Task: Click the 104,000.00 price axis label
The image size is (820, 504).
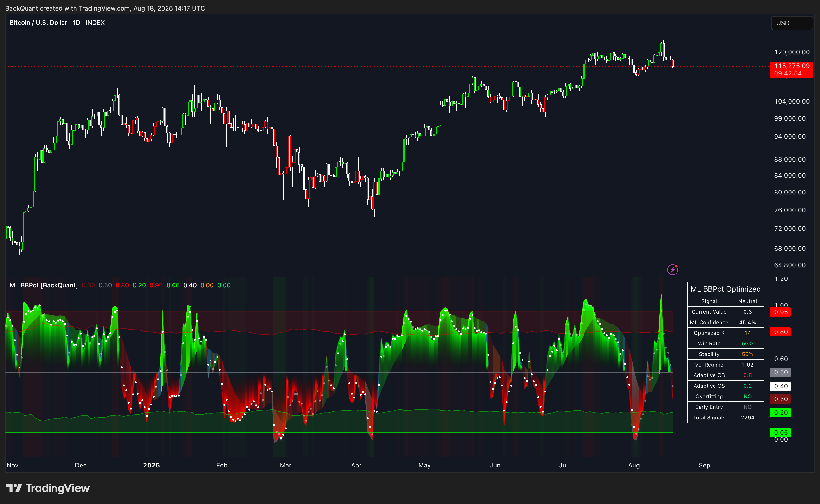Action: 792,101
